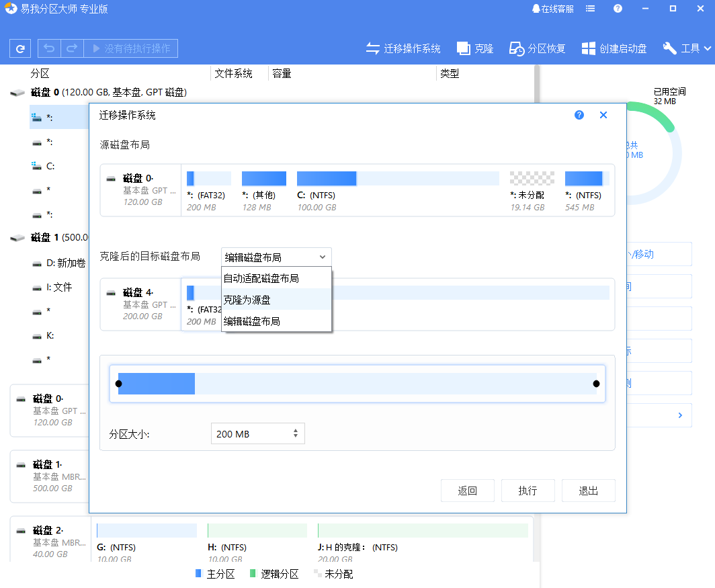Click the refresh disk list icon

[x=19, y=48]
